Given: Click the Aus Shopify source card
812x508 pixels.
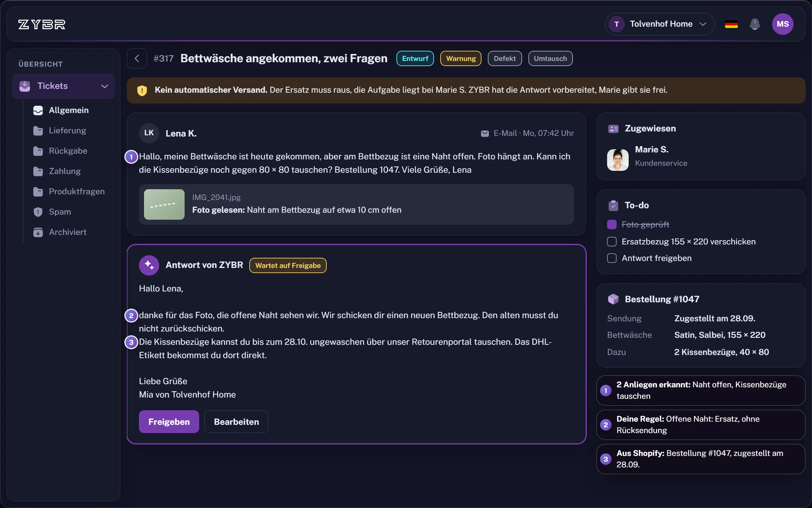Looking at the screenshot, I should 701,459.
